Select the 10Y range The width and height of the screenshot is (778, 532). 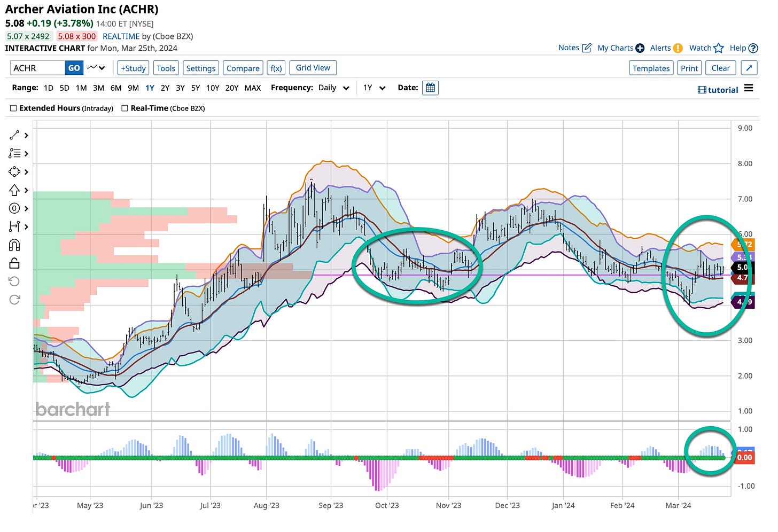(213, 88)
